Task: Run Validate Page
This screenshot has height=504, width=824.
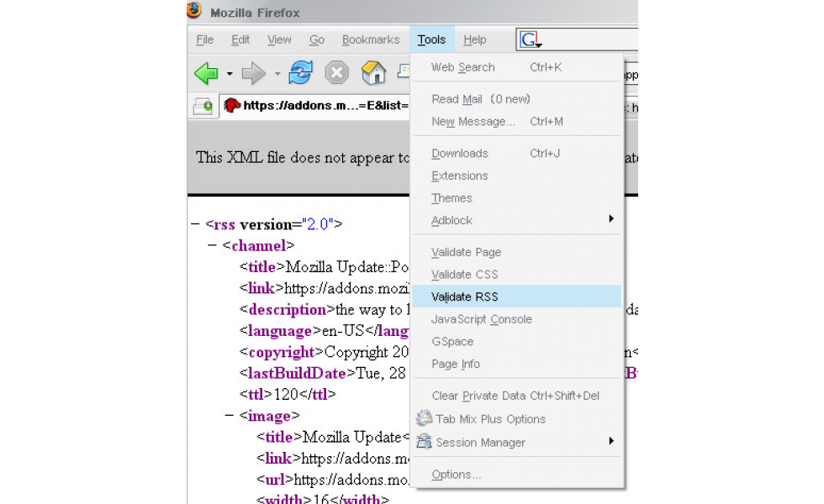Action: click(517, 253)
